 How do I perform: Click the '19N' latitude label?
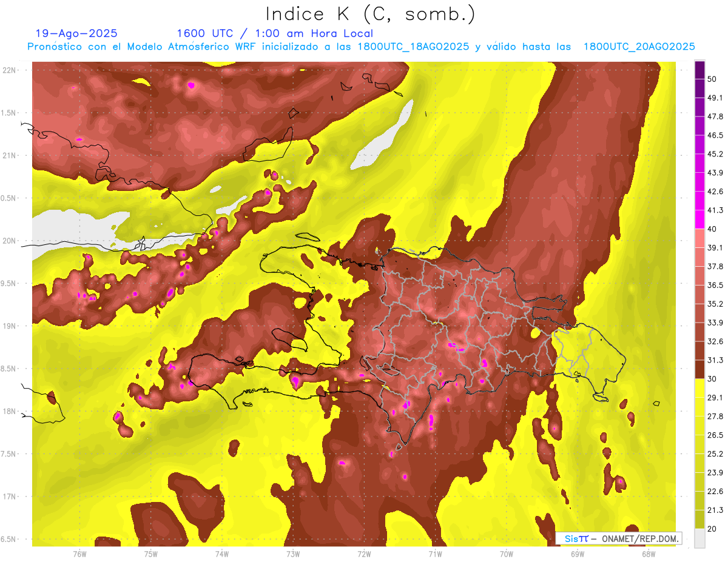click(9, 326)
